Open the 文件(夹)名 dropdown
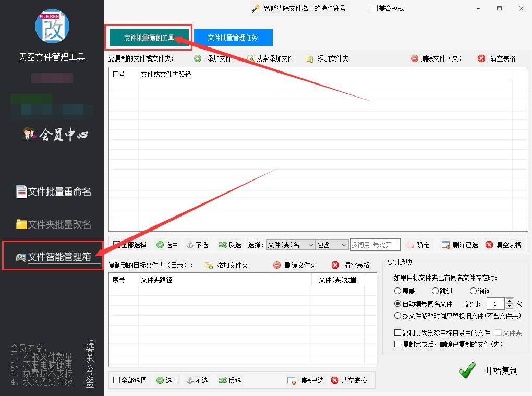This screenshot has width=532, height=396. click(291, 245)
